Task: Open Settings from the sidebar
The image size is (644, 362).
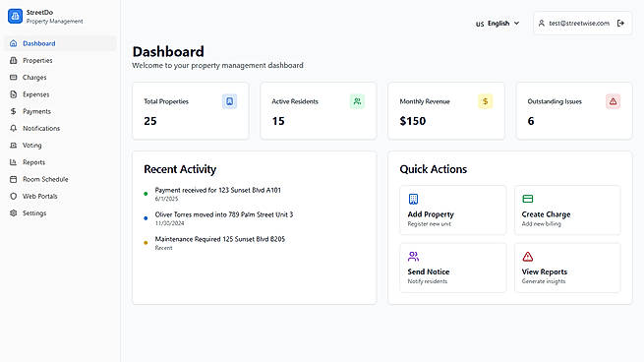Action: (x=60, y=212)
